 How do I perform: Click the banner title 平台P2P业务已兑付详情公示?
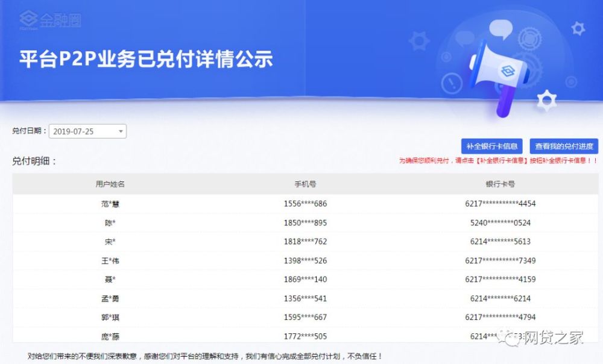click(145, 59)
